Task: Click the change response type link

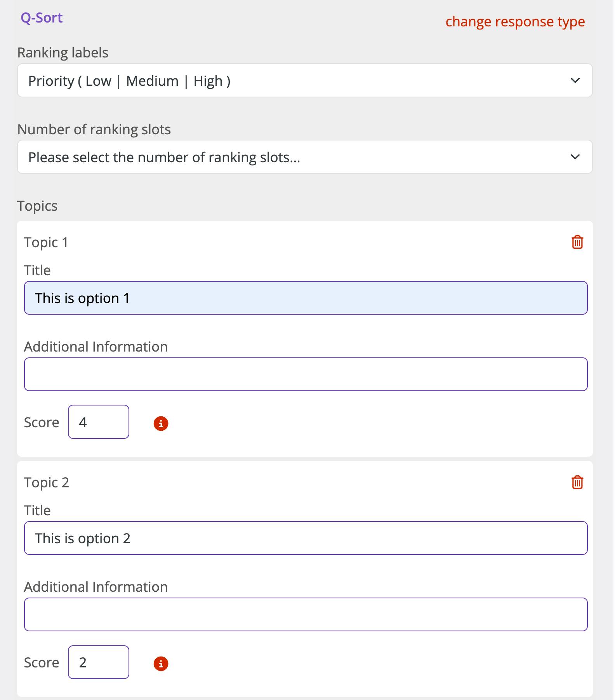Action: point(515,22)
